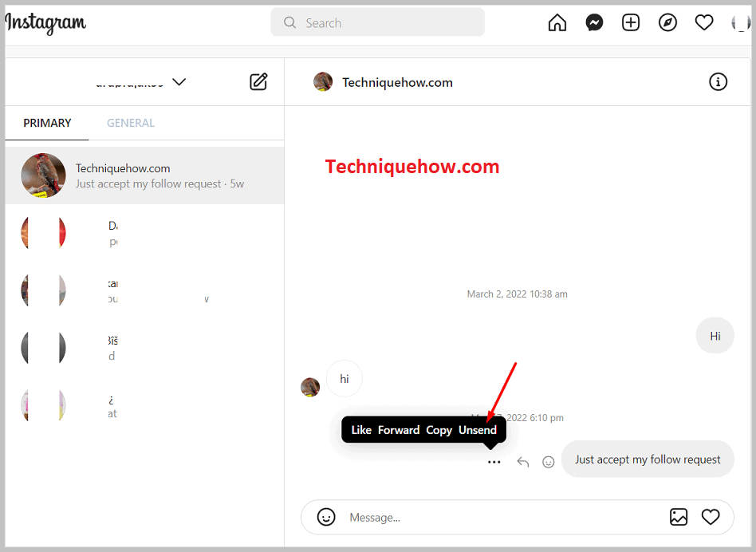This screenshot has width=756, height=552.
Task: Open profile avatar in top bar
Action: point(741,22)
